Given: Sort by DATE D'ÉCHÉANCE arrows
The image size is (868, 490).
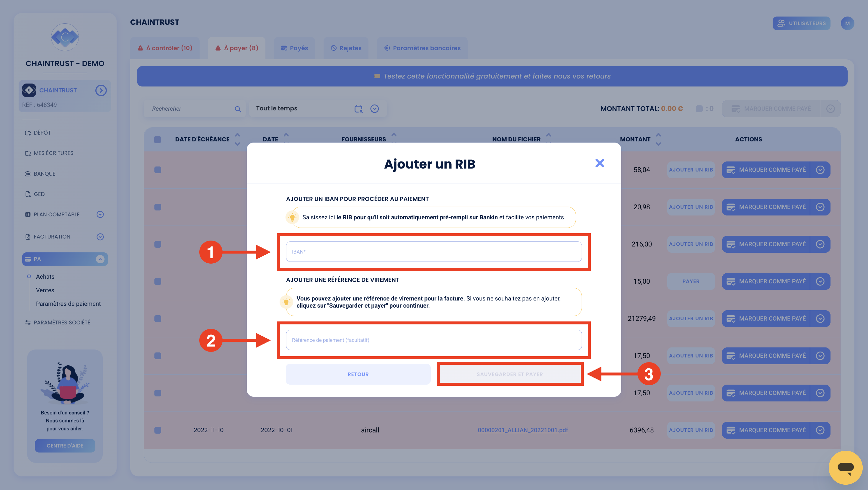Looking at the screenshot, I should [x=238, y=139].
